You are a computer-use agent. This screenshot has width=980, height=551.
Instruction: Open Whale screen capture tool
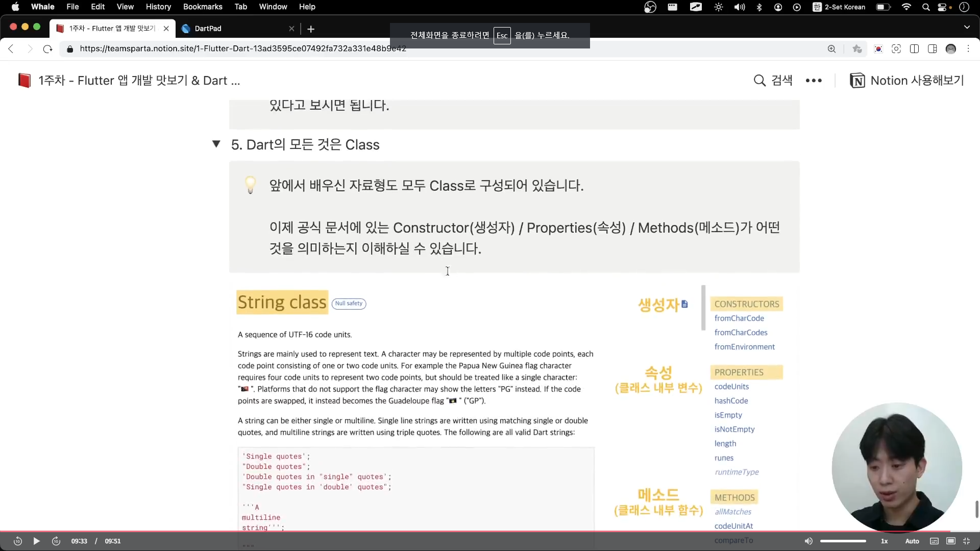point(896,49)
